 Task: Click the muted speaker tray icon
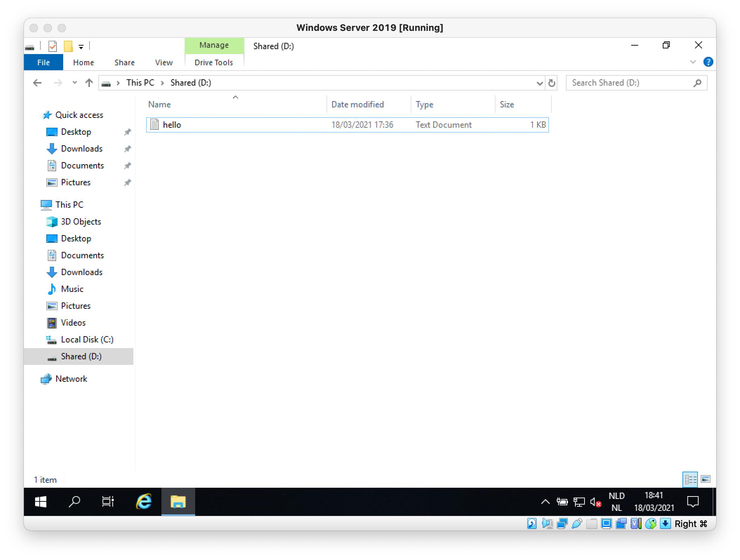595,502
